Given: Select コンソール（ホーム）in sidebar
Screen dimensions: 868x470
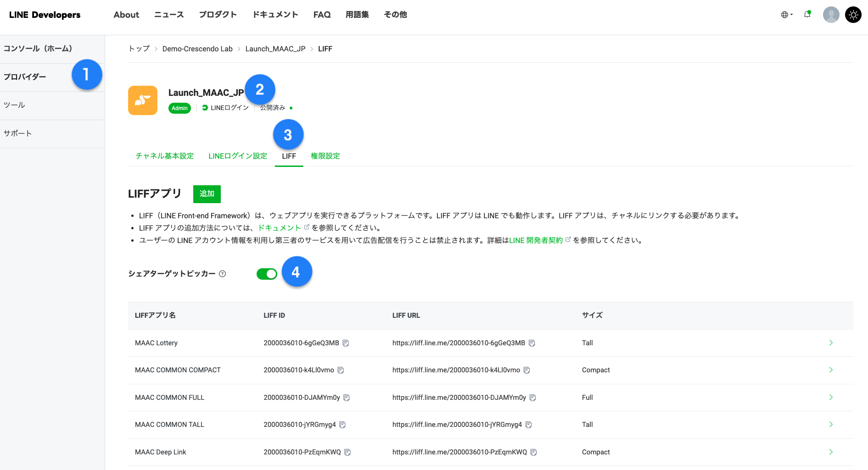Looking at the screenshot, I should tap(52, 49).
